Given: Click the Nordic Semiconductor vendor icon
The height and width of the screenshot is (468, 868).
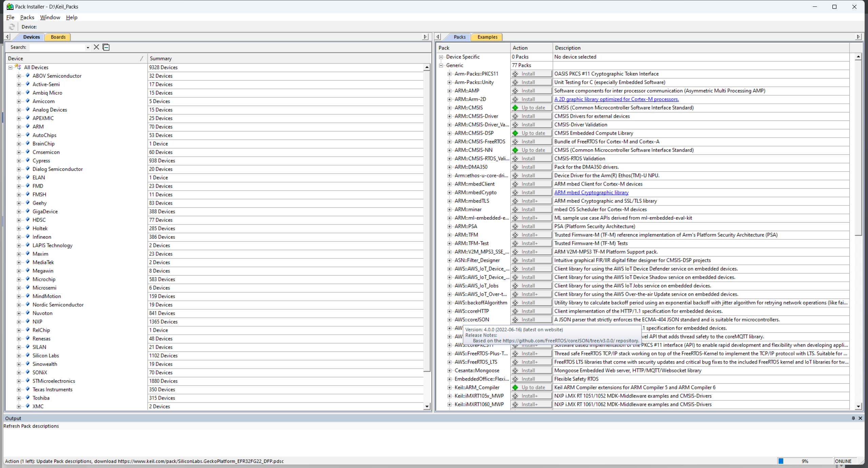Looking at the screenshot, I should (27, 305).
